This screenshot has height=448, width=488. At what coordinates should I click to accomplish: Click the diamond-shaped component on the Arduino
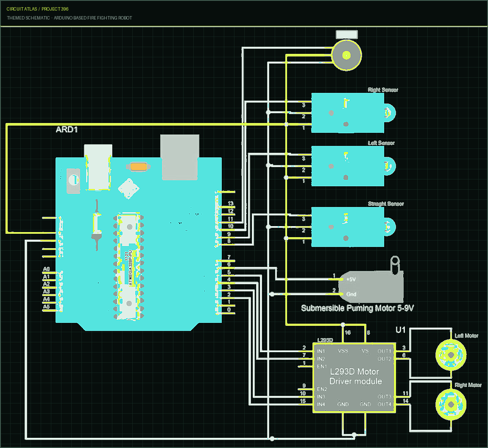pos(128,188)
